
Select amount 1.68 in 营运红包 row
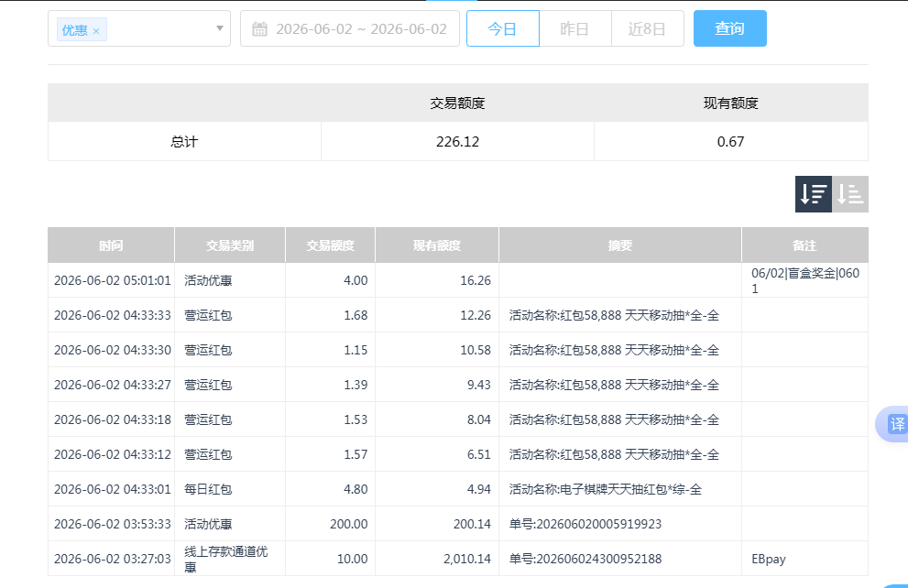click(356, 315)
